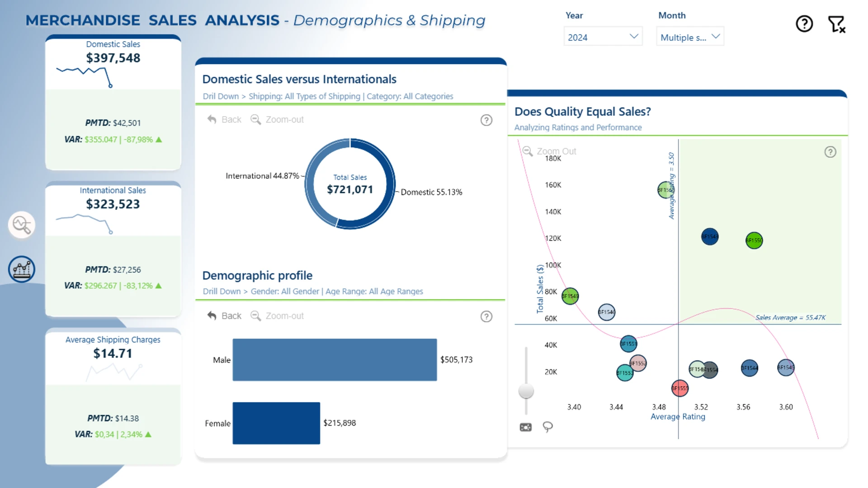Open the bar chart dashboard sidebar icon

click(22, 269)
